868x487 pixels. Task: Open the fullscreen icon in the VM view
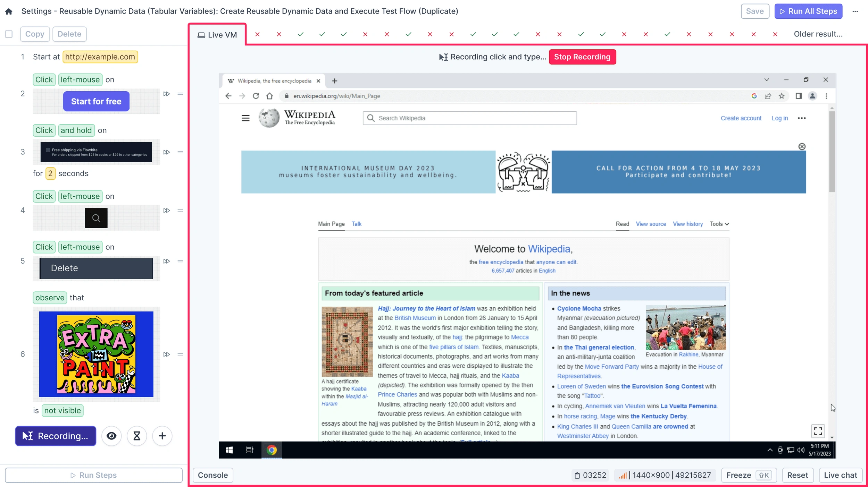[x=818, y=431]
